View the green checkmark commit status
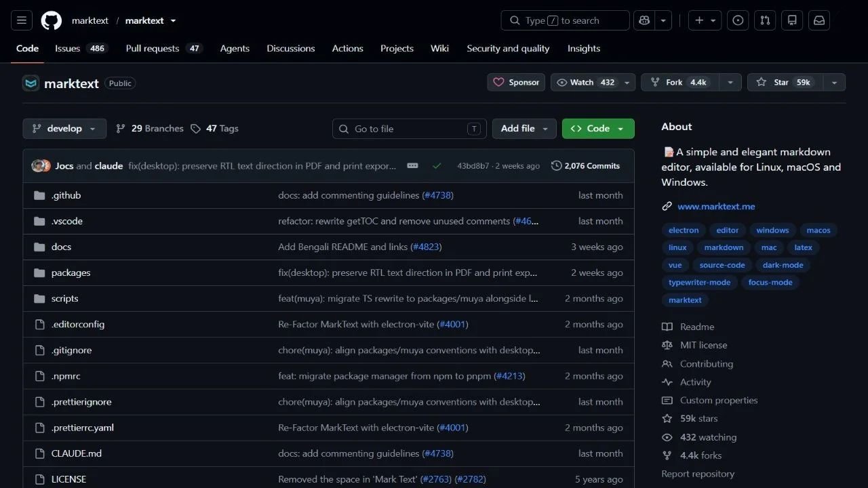The height and width of the screenshot is (488, 868). coord(437,166)
